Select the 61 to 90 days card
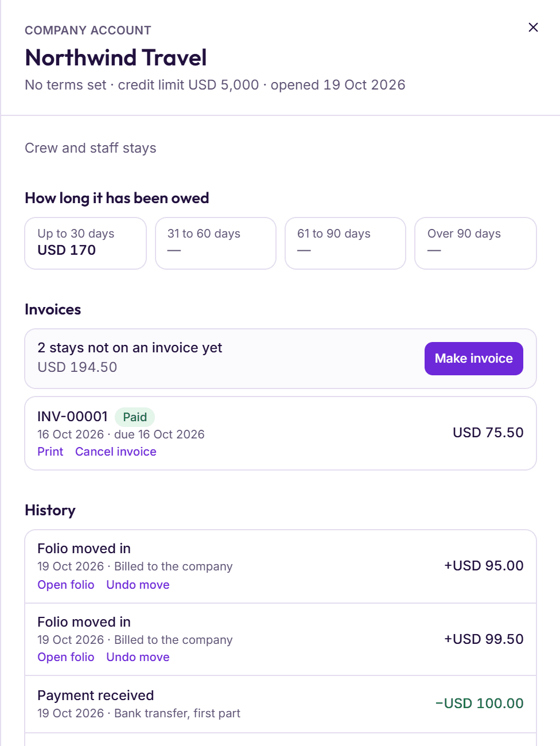This screenshot has height=746, width=560. (345, 243)
